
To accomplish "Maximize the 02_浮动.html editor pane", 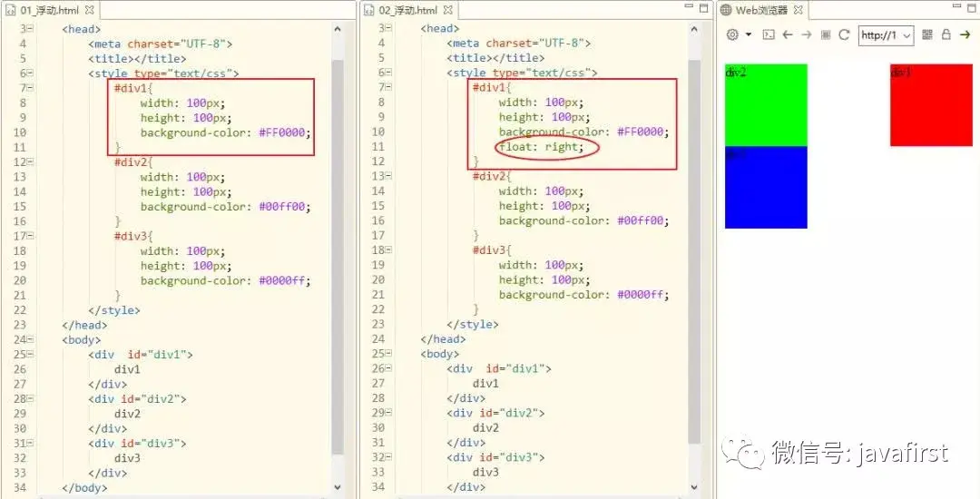I will coord(704,7).
